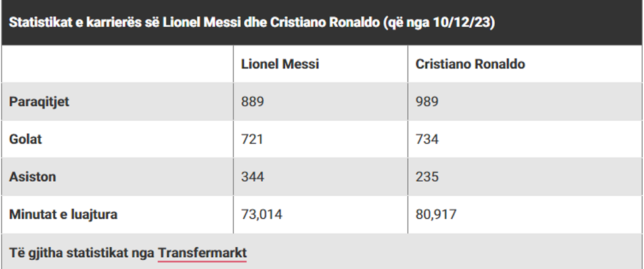
Task: Click Ronaldo's assists value 235
Action: pyautogui.click(x=427, y=176)
